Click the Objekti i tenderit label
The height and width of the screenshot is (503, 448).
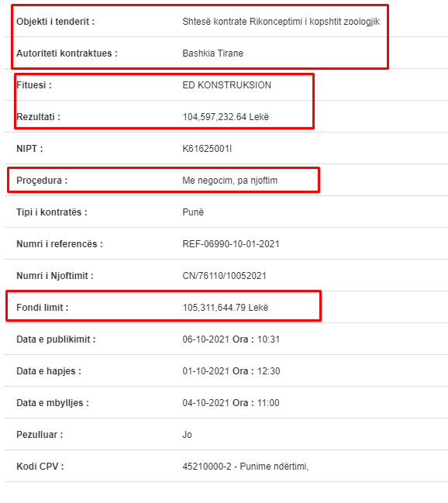coord(56,22)
